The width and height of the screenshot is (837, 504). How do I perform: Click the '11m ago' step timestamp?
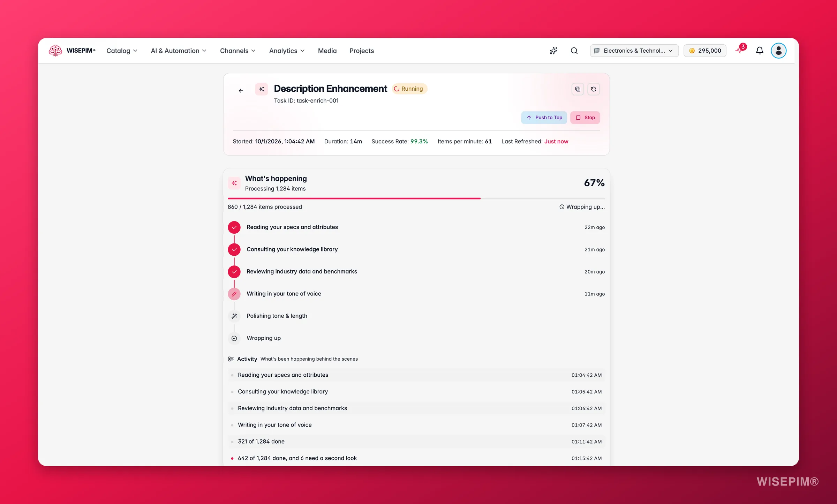pos(595,294)
